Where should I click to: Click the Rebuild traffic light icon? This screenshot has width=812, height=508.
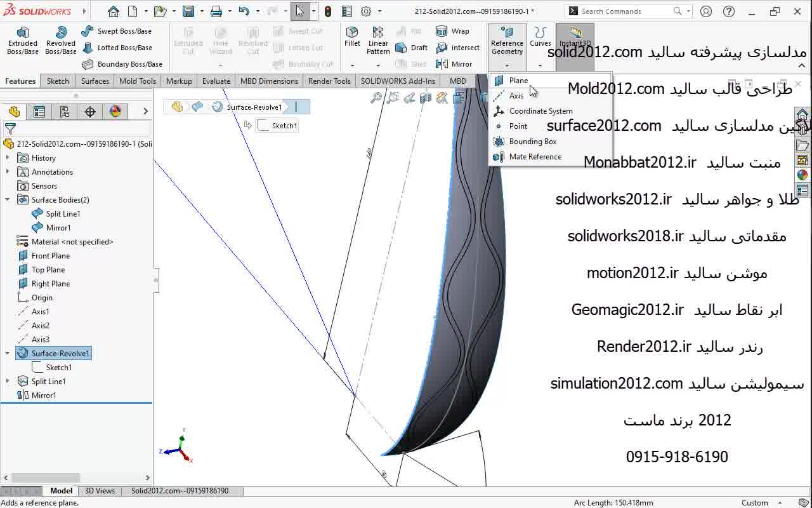pyautogui.click(x=328, y=11)
